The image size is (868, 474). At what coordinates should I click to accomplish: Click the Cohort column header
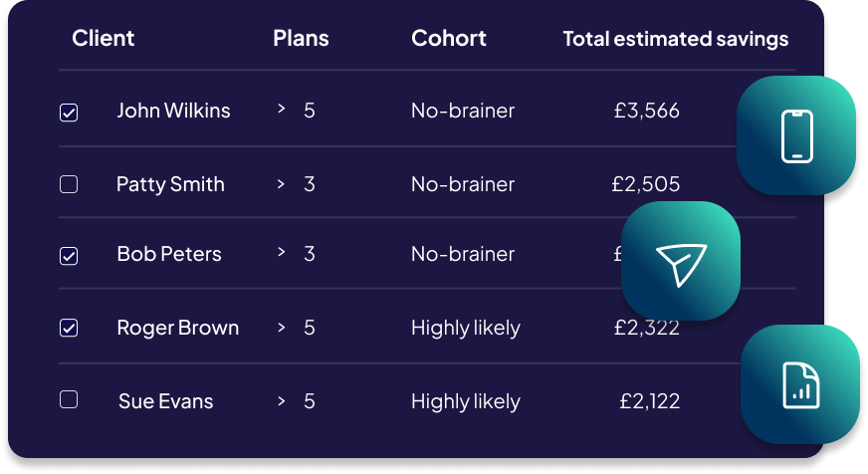448,38
